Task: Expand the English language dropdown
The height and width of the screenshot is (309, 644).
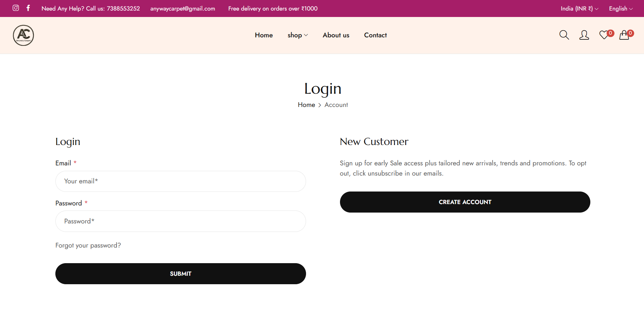Action: coord(621,8)
